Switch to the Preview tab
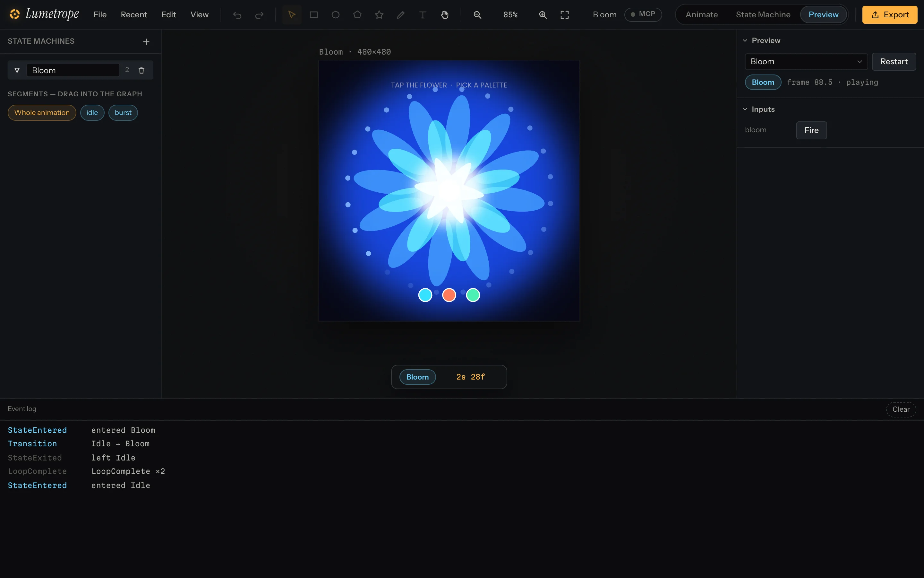This screenshot has height=578, width=924. pos(823,14)
